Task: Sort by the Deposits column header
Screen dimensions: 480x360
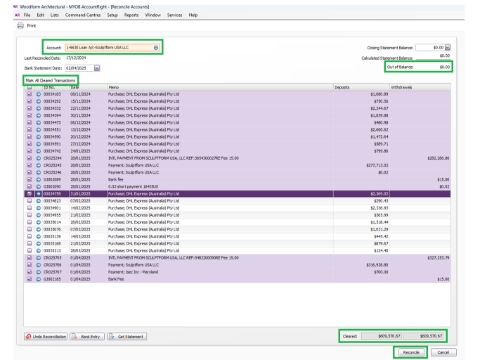Action: (x=361, y=87)
